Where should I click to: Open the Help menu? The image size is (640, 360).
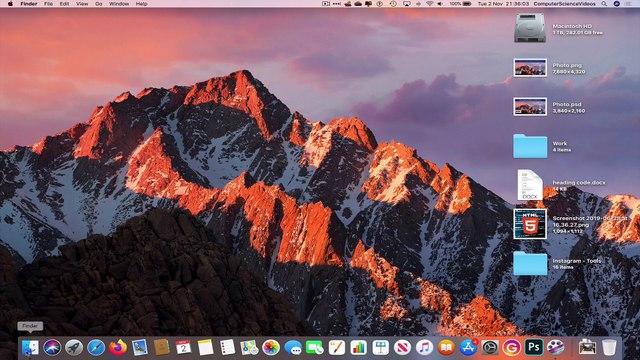pos(142,4)
